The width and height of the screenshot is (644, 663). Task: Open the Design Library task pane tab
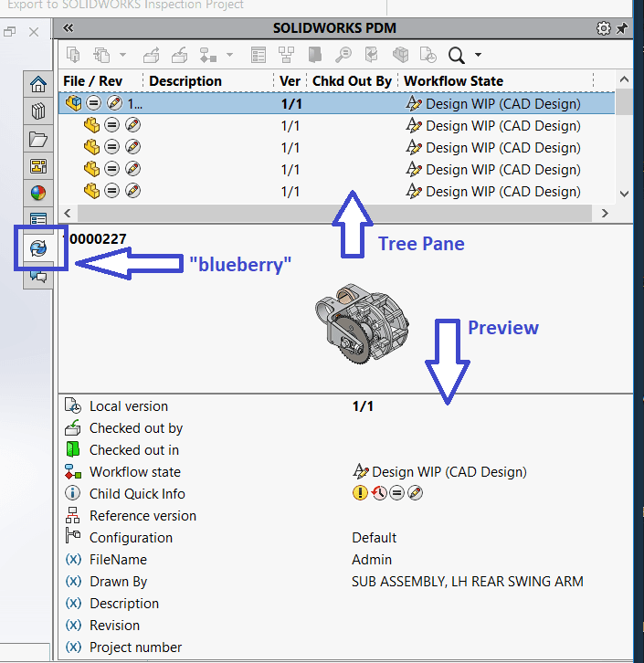point(38,111)
